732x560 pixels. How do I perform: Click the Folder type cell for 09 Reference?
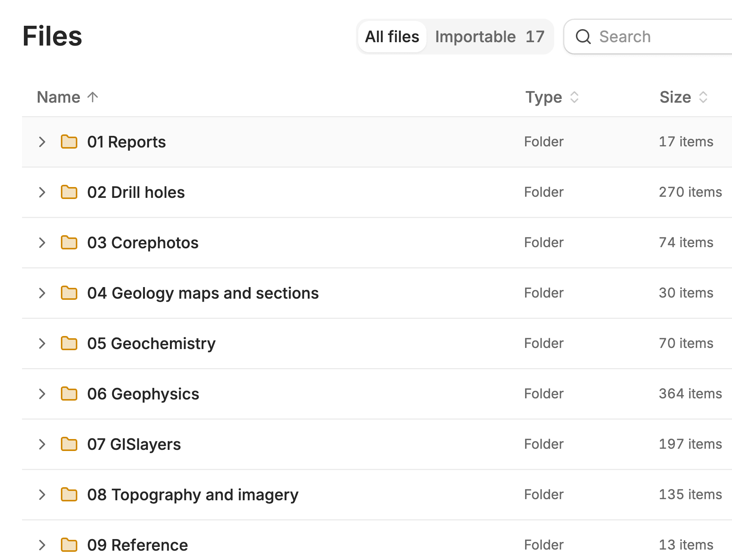544,545
